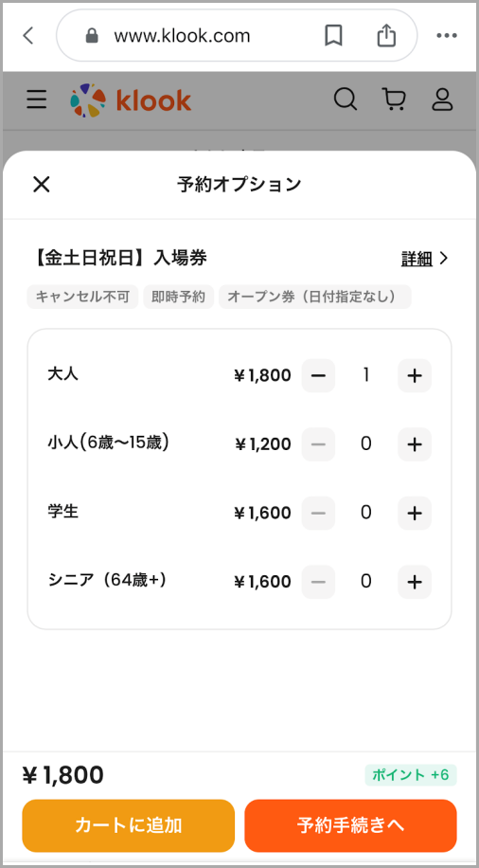This screenshot has width=479, height=868.
Task: Open the user account profile icon
Action: 442,100
